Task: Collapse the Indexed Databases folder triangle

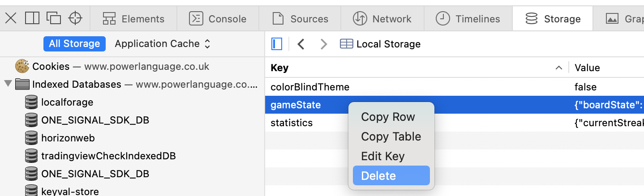Action: pos(8,84)
